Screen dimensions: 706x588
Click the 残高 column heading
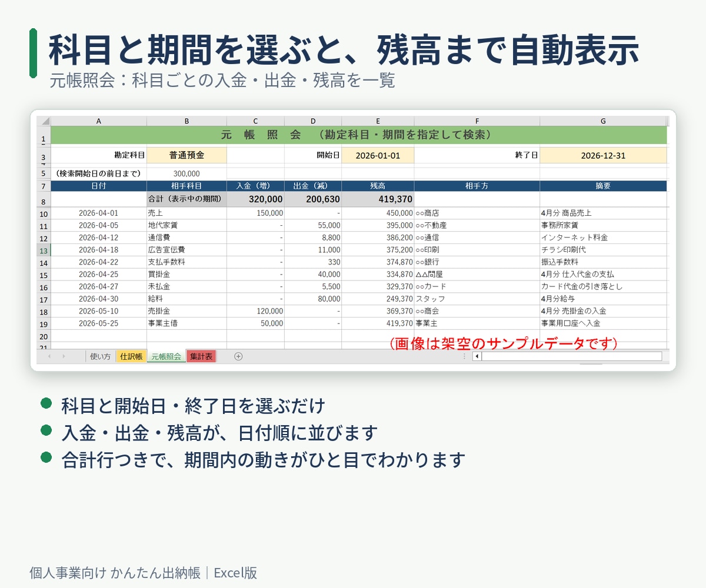click(x=378, y=186)
